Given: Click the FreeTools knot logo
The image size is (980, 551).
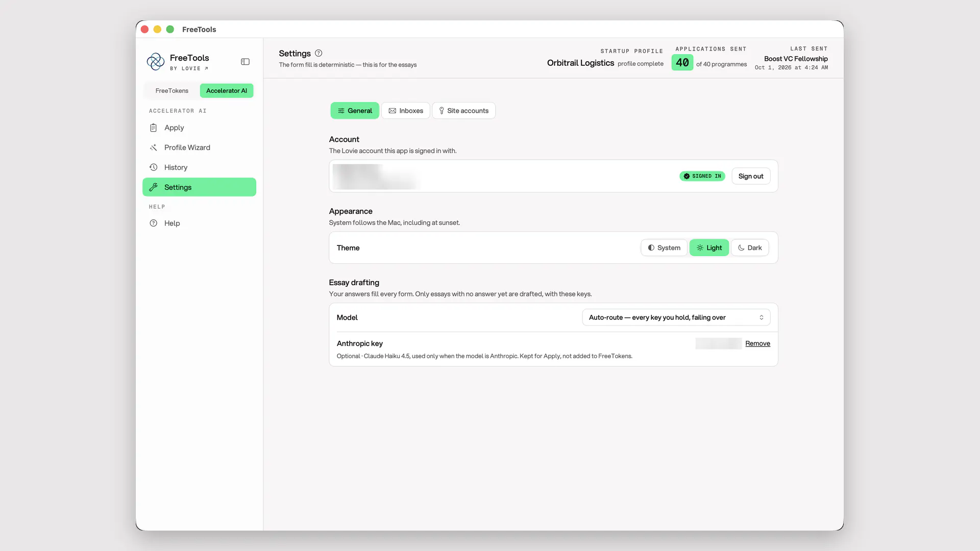Looking at the screenshot, I should pos(155,62).
